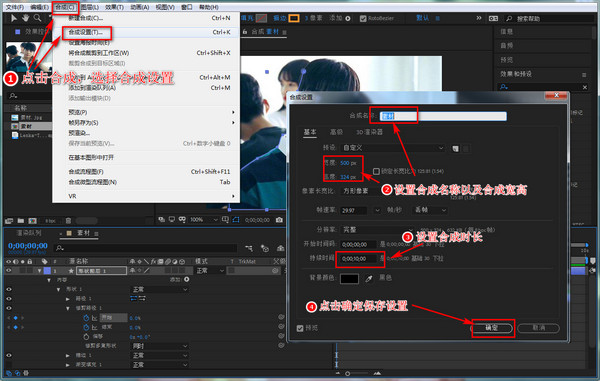Click the 取消 button

(x=538, y=328)
